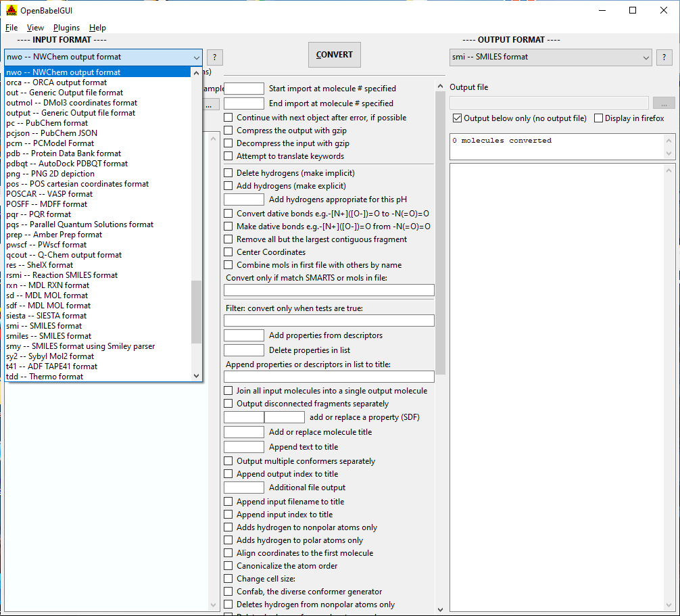Select 'POSCAR -- VASP format' option
The image size is (680, 616).
(97, 194)
